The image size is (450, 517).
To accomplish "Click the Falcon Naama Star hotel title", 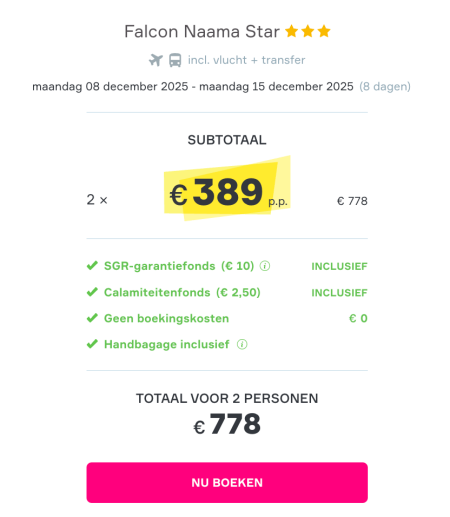I will [202, 32].
